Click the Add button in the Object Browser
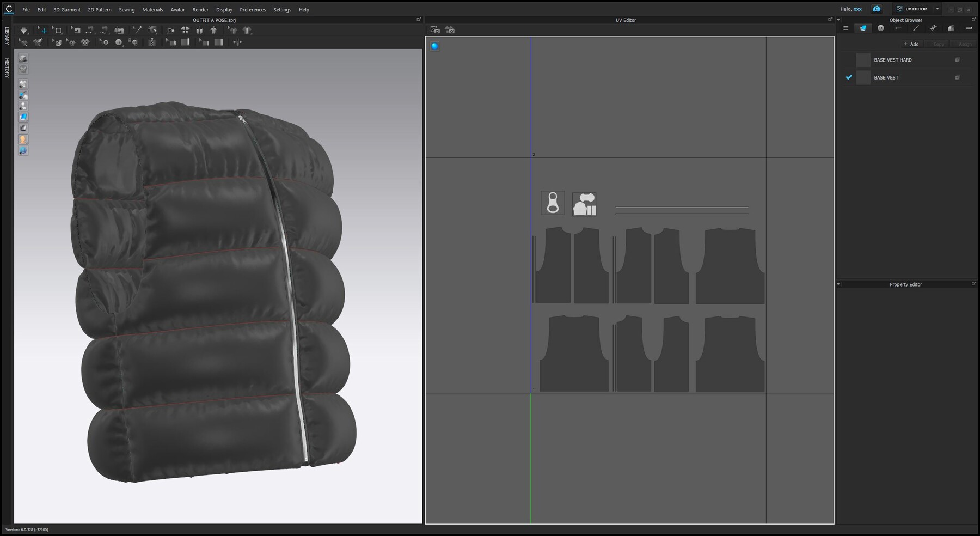This screenshot has width=980, height=536. tap(911, 44)
